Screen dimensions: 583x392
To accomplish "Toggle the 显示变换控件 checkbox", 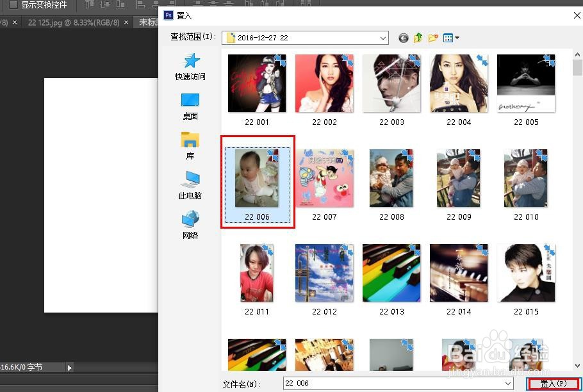I will click(x=13, y=4).
